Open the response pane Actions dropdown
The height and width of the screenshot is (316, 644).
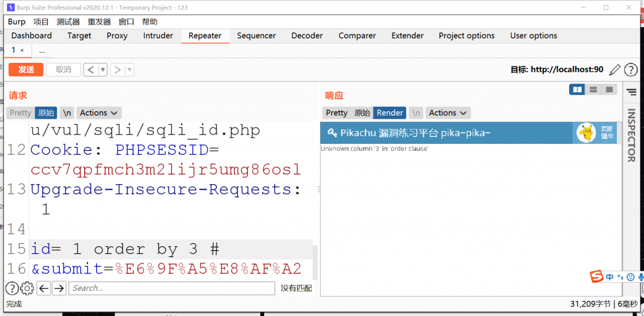pos(448,113)
